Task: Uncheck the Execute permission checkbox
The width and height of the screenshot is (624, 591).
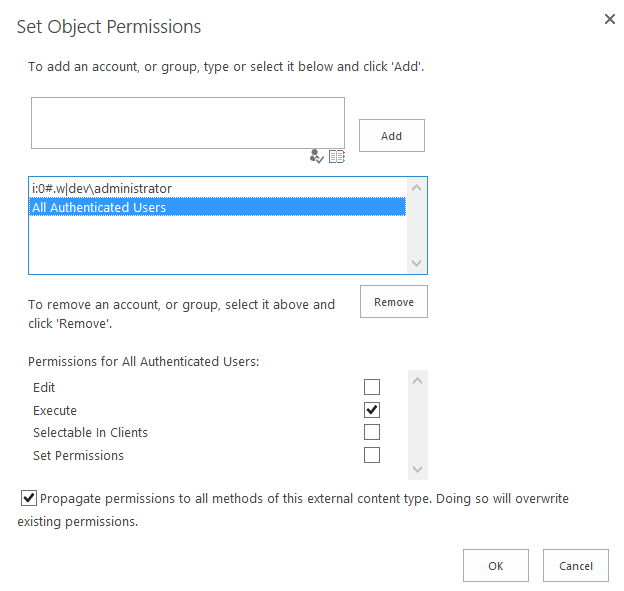Action: point(372,410)
